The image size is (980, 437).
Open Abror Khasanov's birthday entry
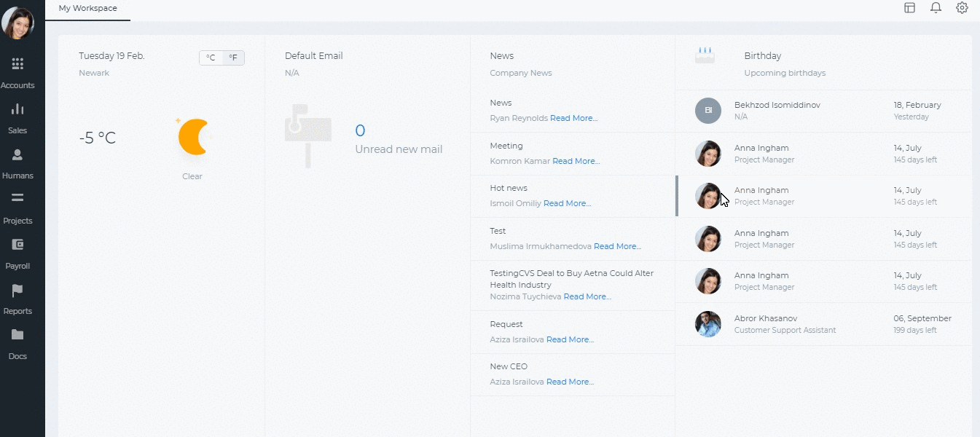(823, 324)
